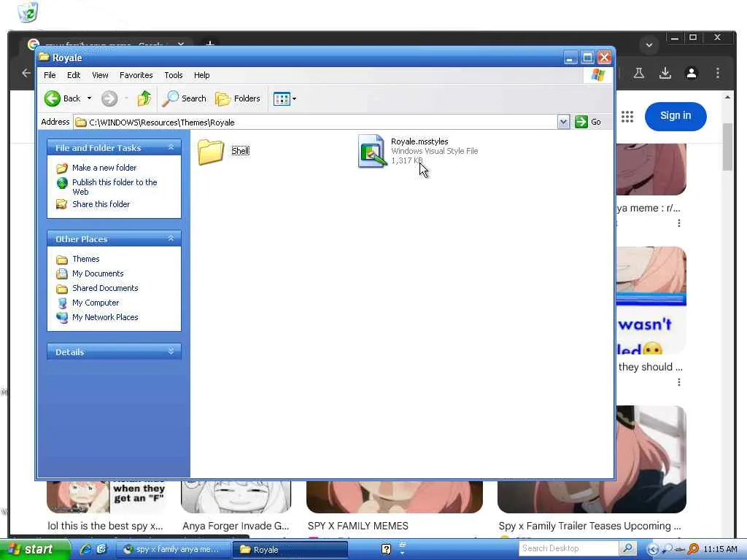Click the Make a new folder icon
The height and width of the screenshot is (560, 747).
click(x=62, y=168)
